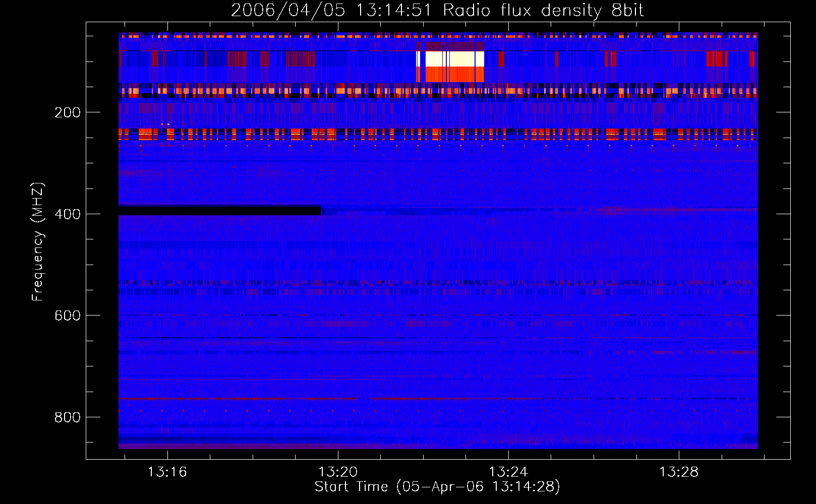
Task: Click the 800 frequency tick label
Action: point(68,417)
